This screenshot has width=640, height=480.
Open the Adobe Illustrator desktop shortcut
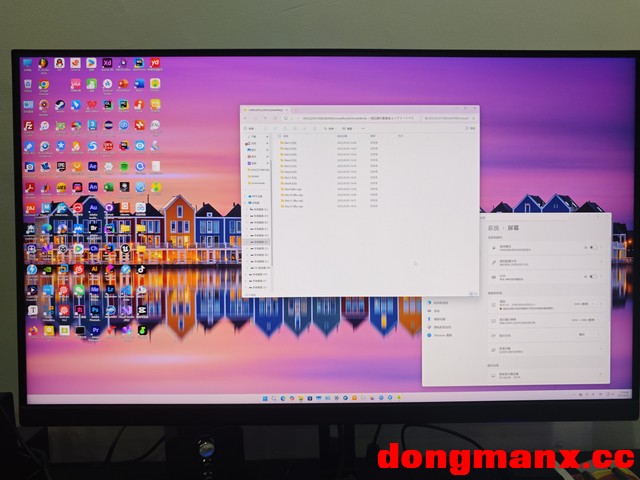[93, 269]
